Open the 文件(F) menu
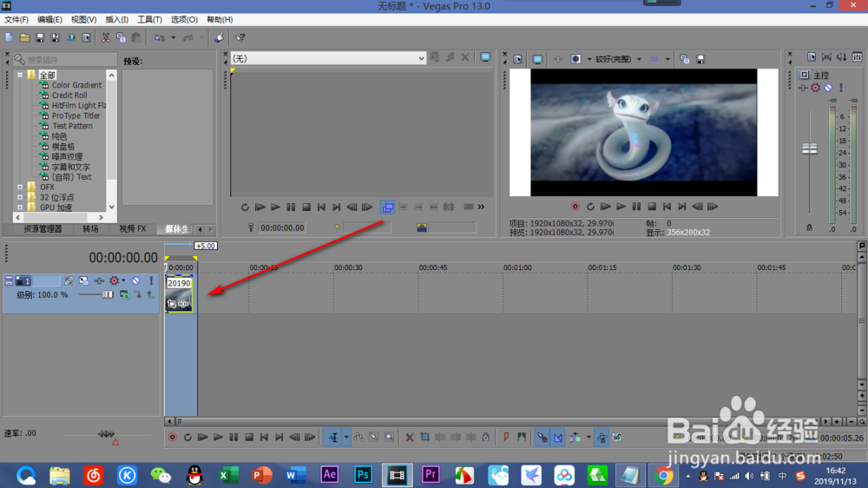Image resolution: width=868 pixels, height=488 pixels. (x=16, y=19)
